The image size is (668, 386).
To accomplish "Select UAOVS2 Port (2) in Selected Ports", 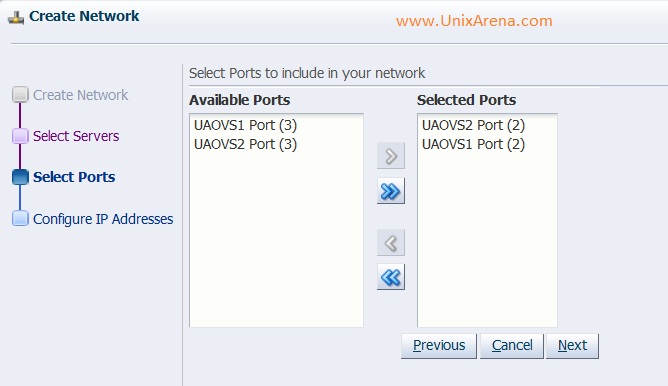I will [x=473, y=125].
